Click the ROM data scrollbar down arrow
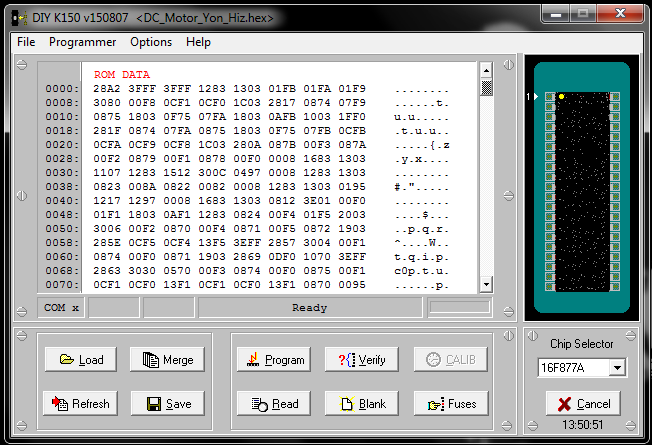Viewport: 652px width, 445px height. 486,284
